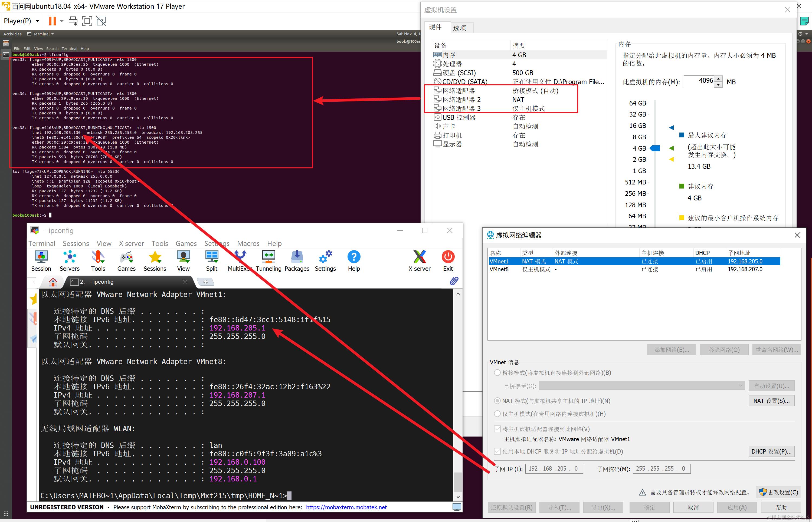Switch to the 选项 tab
Image resolution: width=812 pixels, height=522 pixels.
coord(459,28)
